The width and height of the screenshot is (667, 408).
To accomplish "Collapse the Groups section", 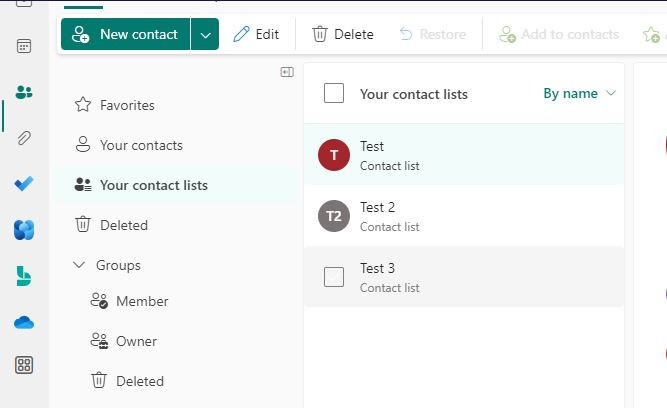I will 79,265.
